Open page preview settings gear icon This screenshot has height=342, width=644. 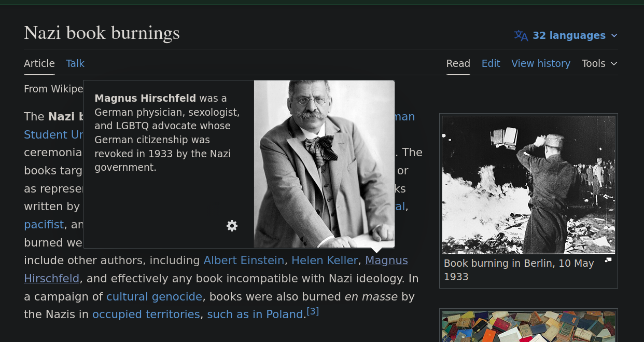click(232, 226)
